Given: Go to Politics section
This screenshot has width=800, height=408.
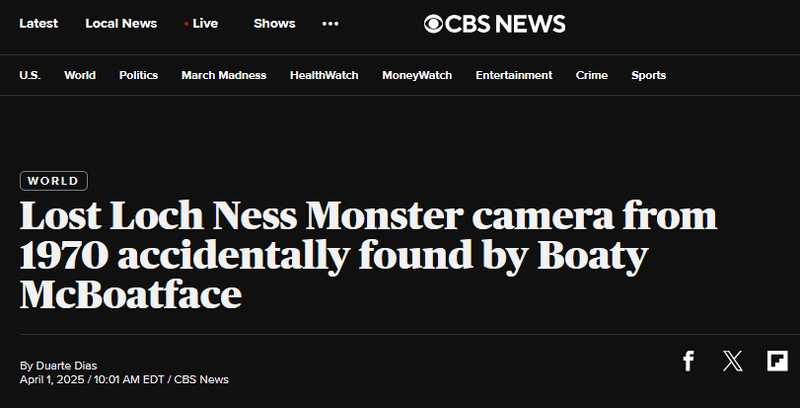Looking at the screenshot, I should point(139,75).
